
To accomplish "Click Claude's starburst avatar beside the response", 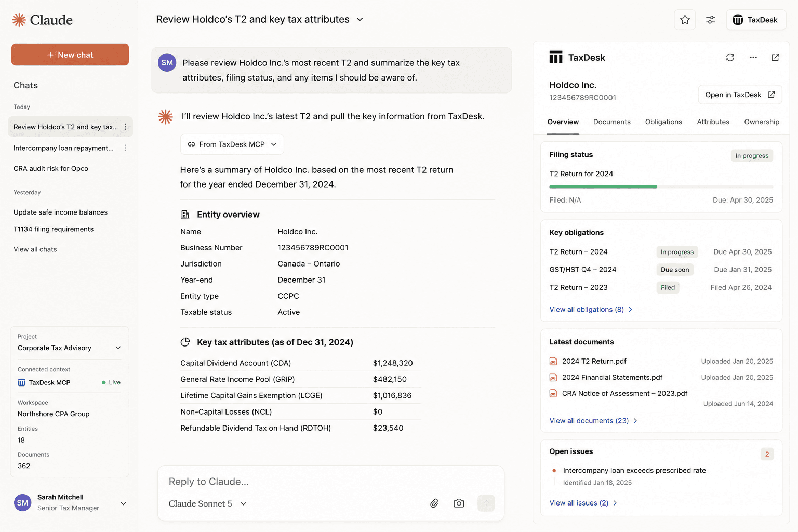I will point(165,117).
